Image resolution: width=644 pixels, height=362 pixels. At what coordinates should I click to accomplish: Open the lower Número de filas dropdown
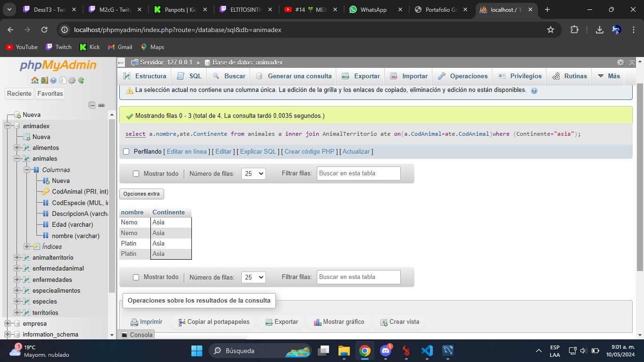click(x=254, y=277)
